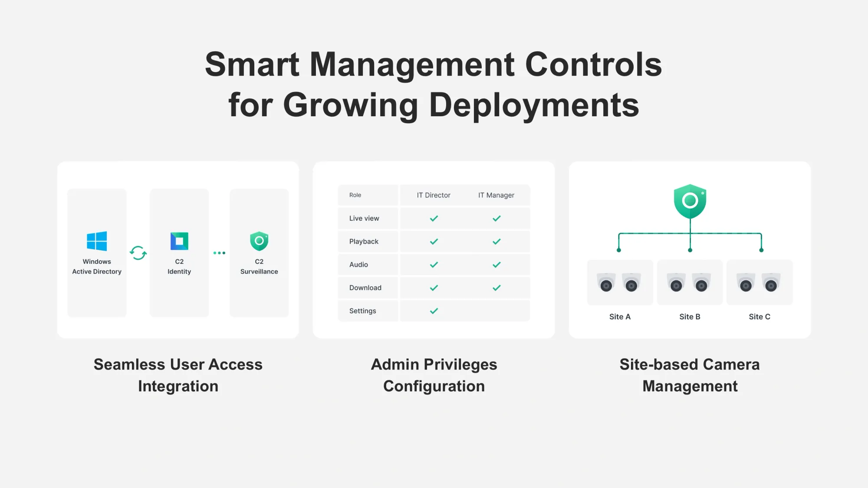Click the 'C2 Identity' label
Screen dimensions: 868x488
click(x=179, y=266)
